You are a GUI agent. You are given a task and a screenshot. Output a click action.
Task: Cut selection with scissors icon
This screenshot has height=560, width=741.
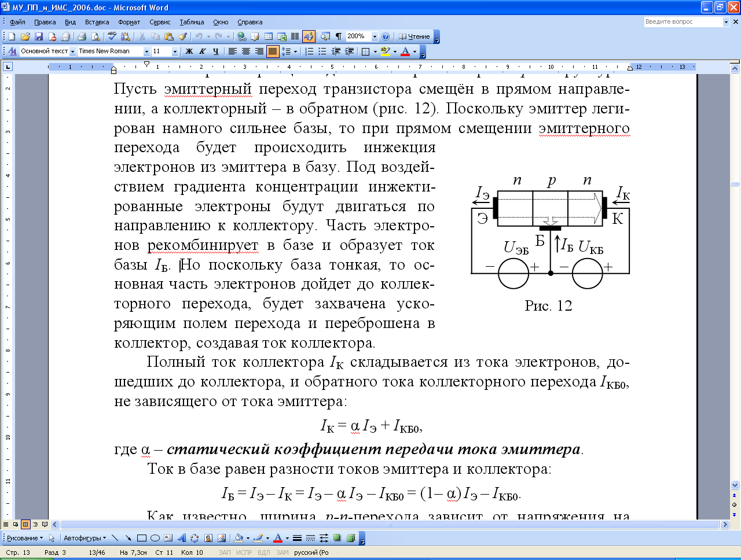click(x=142, y=36)
